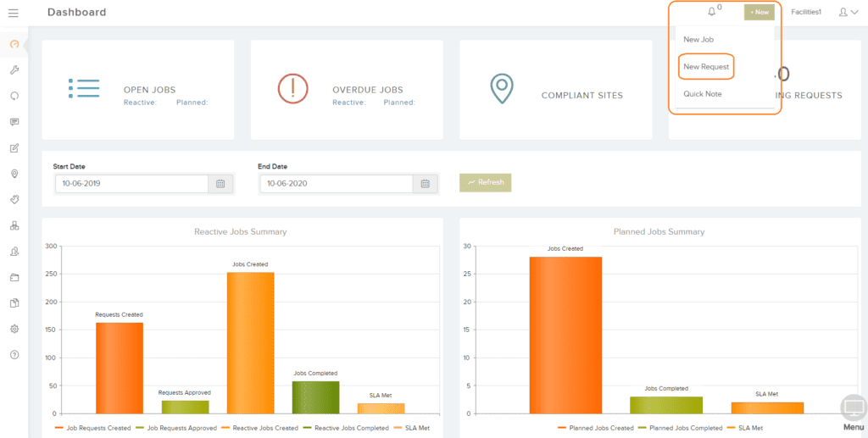Open the hierarchy boxes sidebar icon
Image resolution: width=868 pixels, height=438 pixels.
tap(14, 225)
